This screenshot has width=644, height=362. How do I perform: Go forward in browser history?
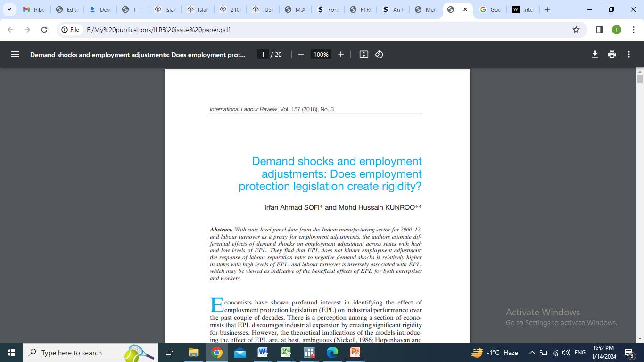(x=27, y=30)
